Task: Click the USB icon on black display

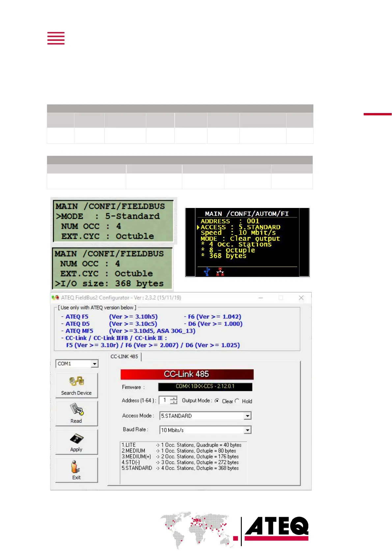Action: pos(207,272)
